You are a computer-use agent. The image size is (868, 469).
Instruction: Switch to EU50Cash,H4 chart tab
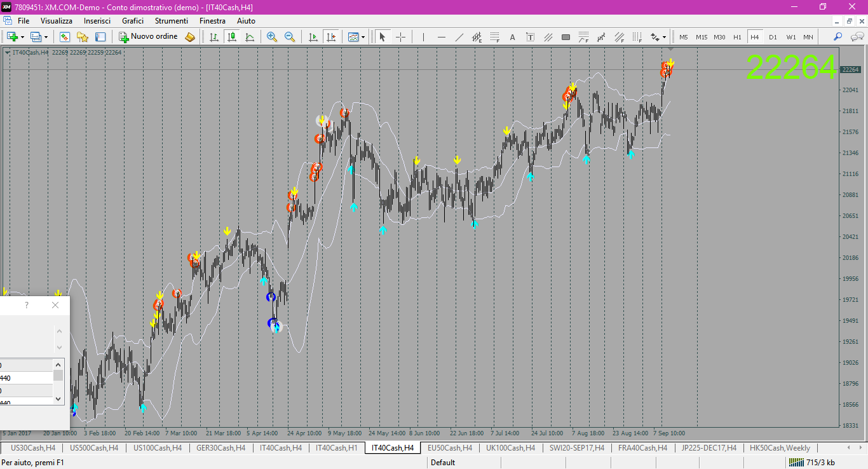(450, 448)
